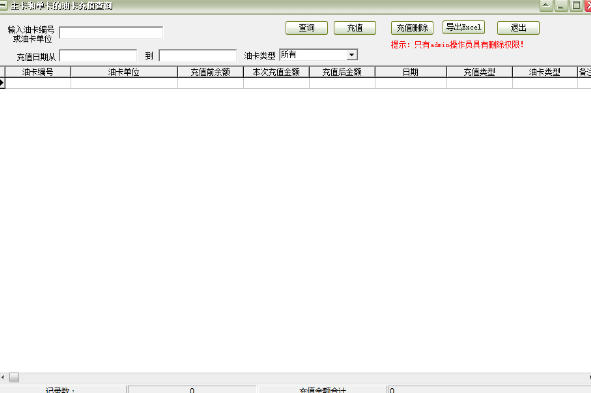This screenshot has width=591, height=393.
Task: Click the 充值 (recharge) button
Action: tap(355, 28)
